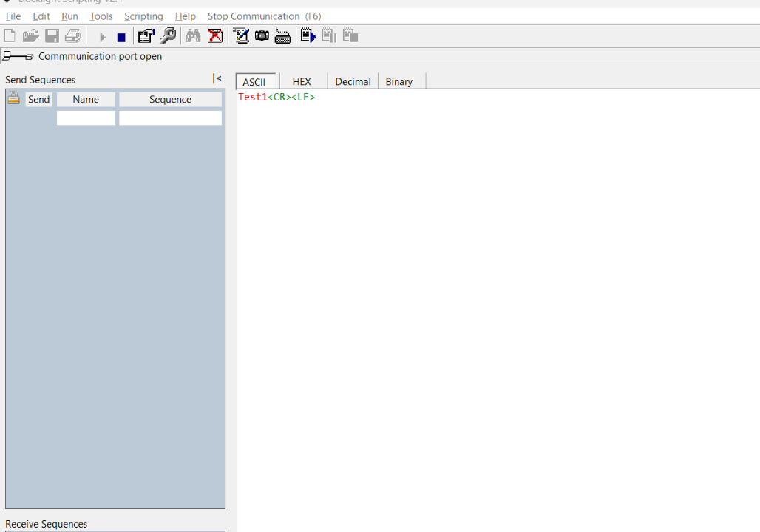This screenshot has width=760, height=532.
Task: Click the Test1 text in communication window
Action: 253,97
